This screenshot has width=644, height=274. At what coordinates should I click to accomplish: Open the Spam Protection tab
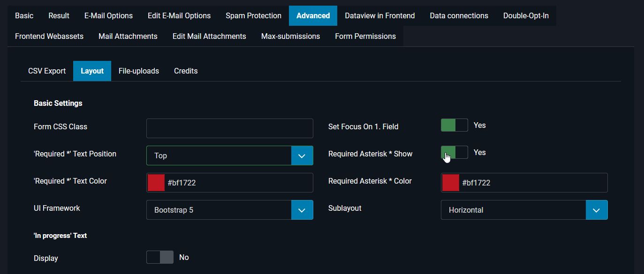[253, 15]
